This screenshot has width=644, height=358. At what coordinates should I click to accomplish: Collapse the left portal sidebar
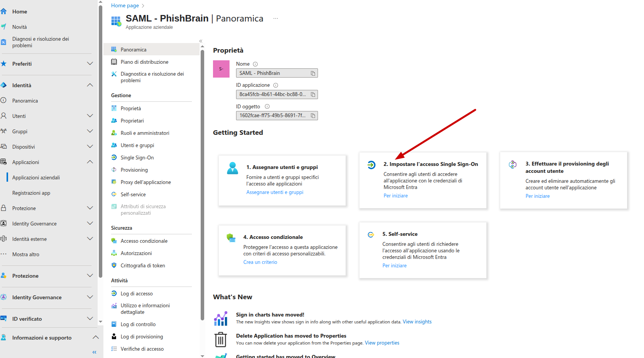click(x=94, y=352)
